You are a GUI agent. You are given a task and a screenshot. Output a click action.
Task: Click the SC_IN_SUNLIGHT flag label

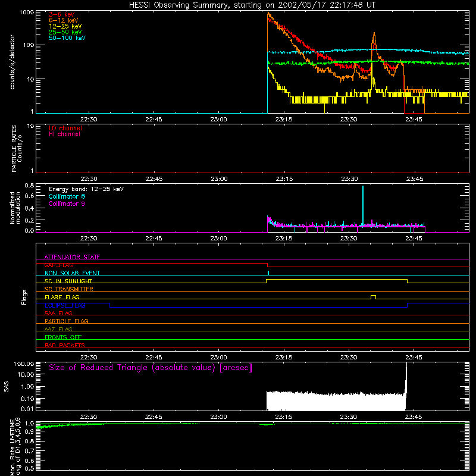(68, 281)
